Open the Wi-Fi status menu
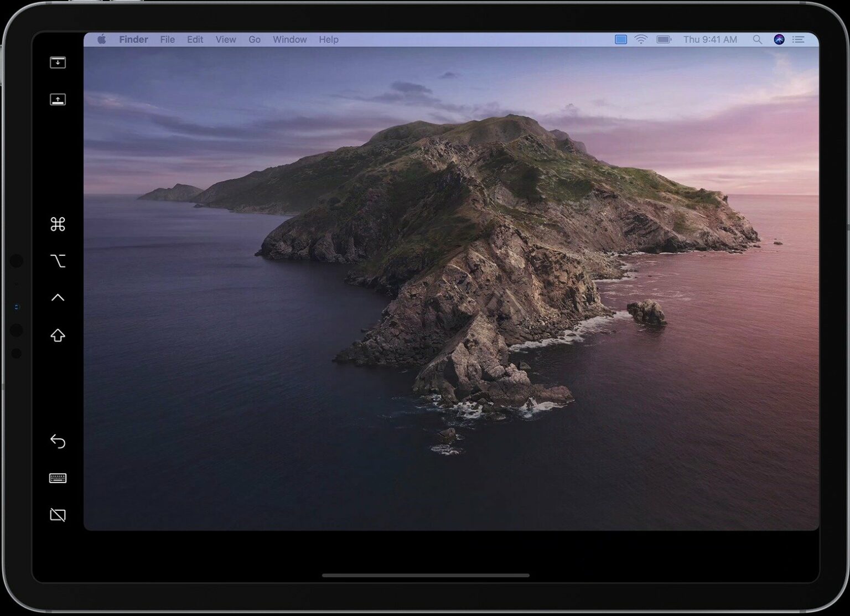The image size is (850, 616). click(x=641, y=39)
